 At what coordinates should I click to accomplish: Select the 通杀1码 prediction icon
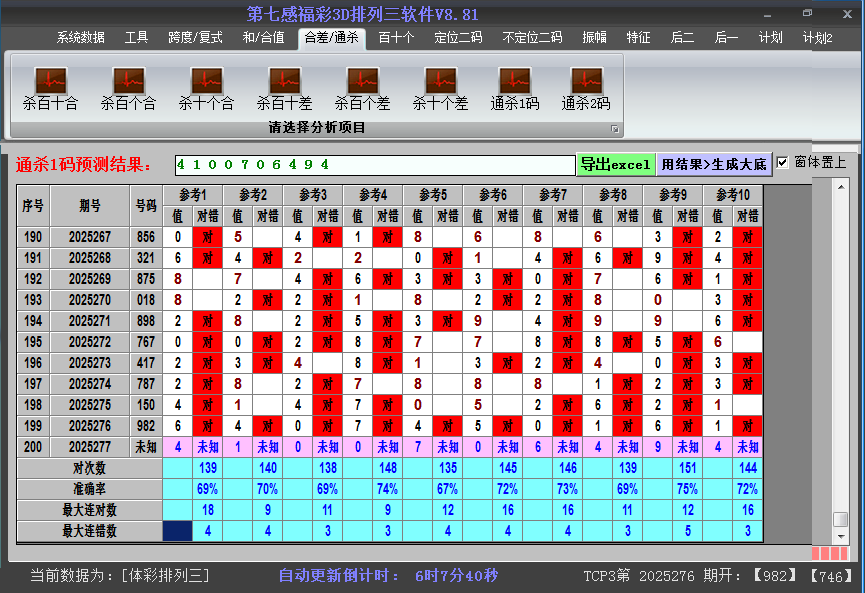513,79
